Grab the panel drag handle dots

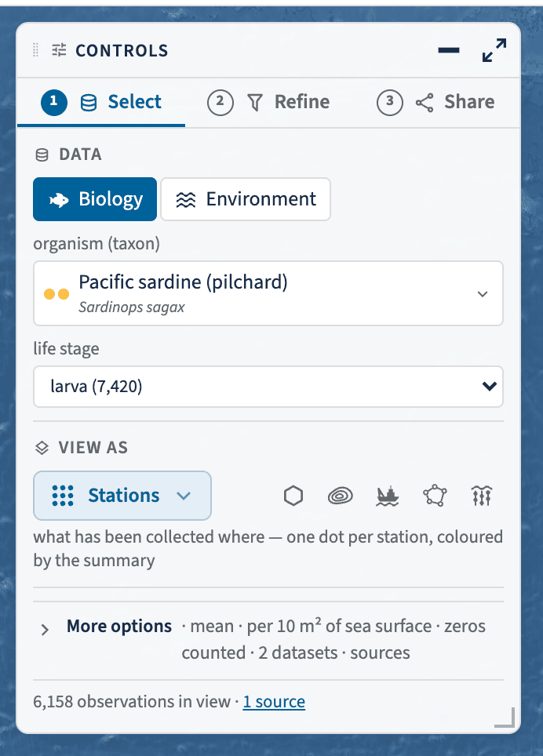coord(35,50)
